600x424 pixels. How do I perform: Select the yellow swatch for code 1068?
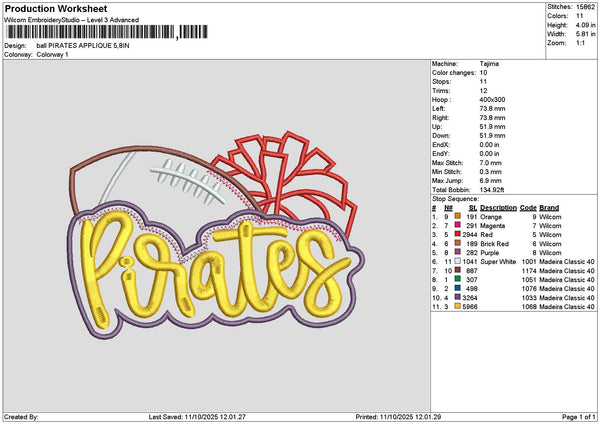coord(457,306)
